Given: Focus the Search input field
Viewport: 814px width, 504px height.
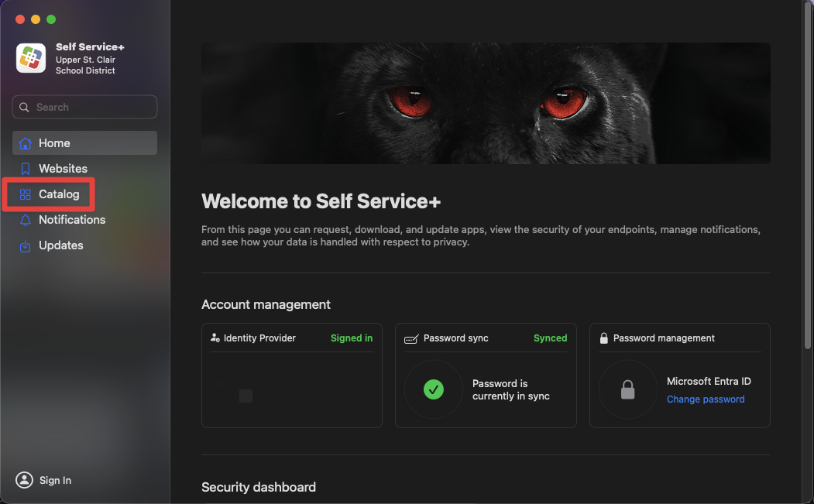Looking at the screenshot, I should point(93,108).
